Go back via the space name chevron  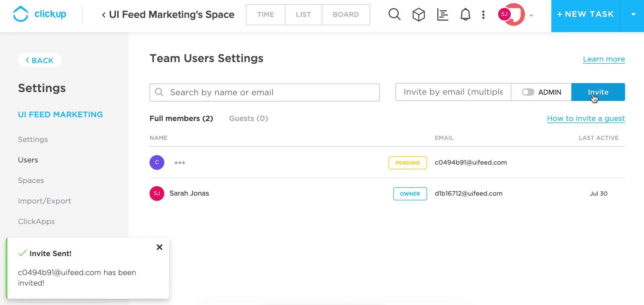(104, 15)
